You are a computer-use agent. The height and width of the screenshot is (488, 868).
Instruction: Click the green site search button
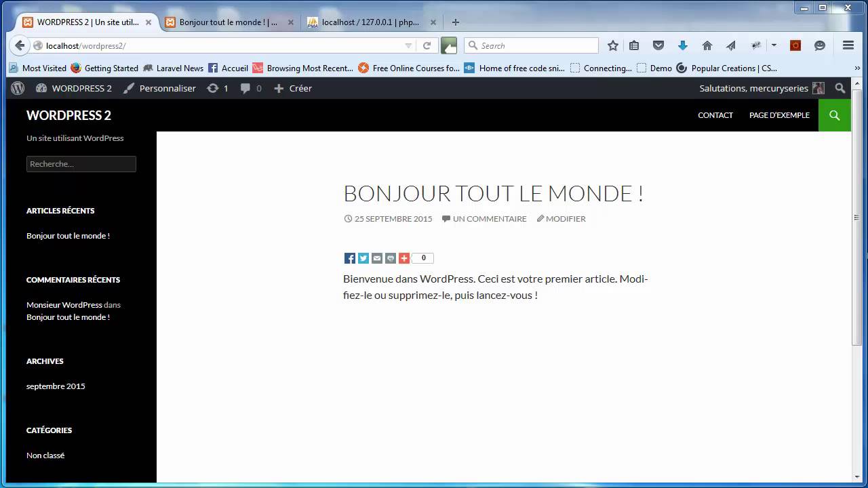[x=835, y=115]
